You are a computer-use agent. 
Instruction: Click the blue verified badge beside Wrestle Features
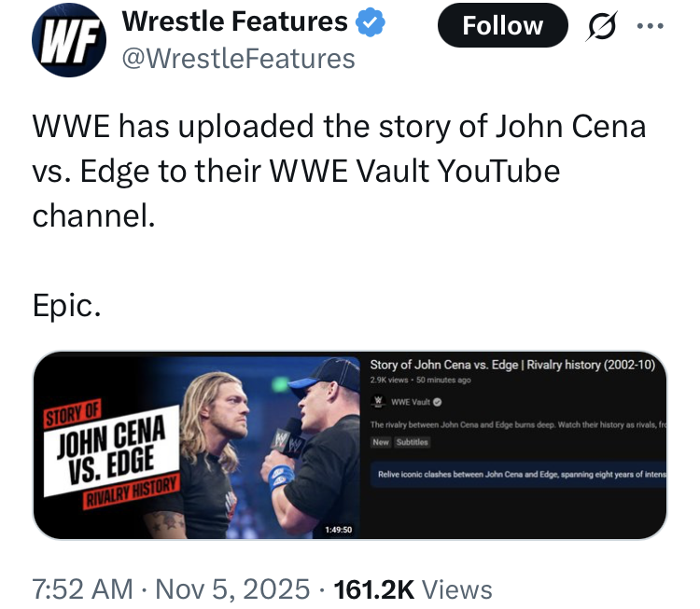pyautogui.click(x=369, y=23)
